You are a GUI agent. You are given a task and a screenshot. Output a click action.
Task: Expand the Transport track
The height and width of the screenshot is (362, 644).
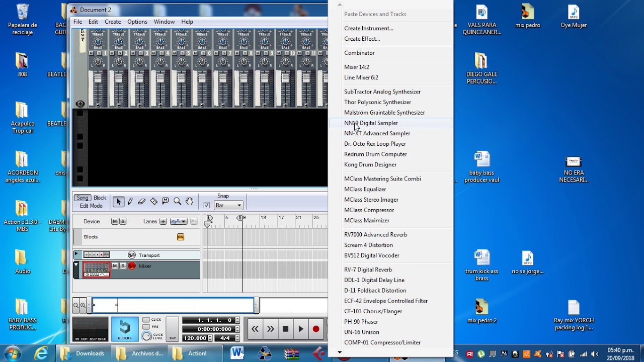coord(76,254)
